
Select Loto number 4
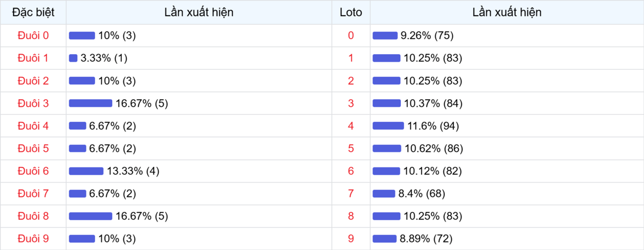click(351, 126)
